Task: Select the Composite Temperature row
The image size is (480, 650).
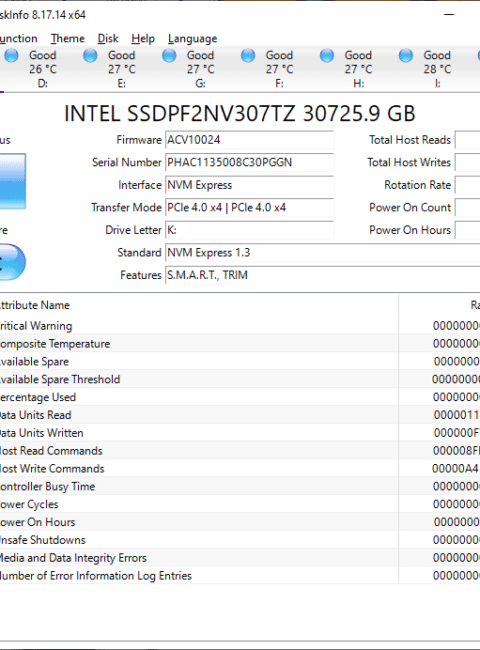Action: [240, 344]
